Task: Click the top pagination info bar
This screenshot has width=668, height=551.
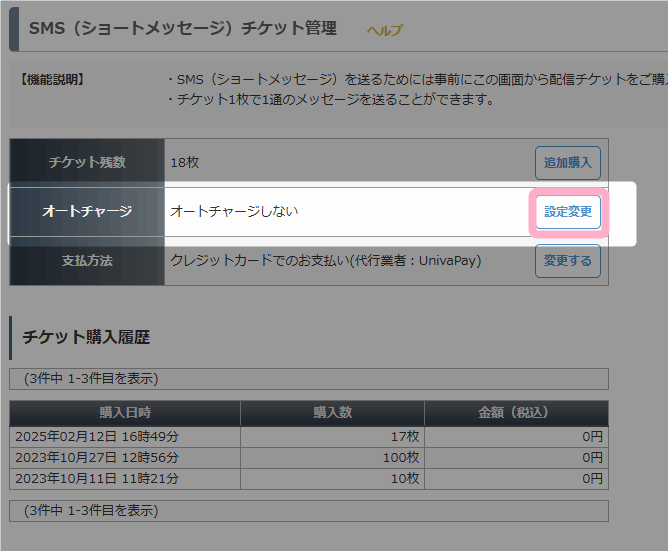Action: point(309,379)
